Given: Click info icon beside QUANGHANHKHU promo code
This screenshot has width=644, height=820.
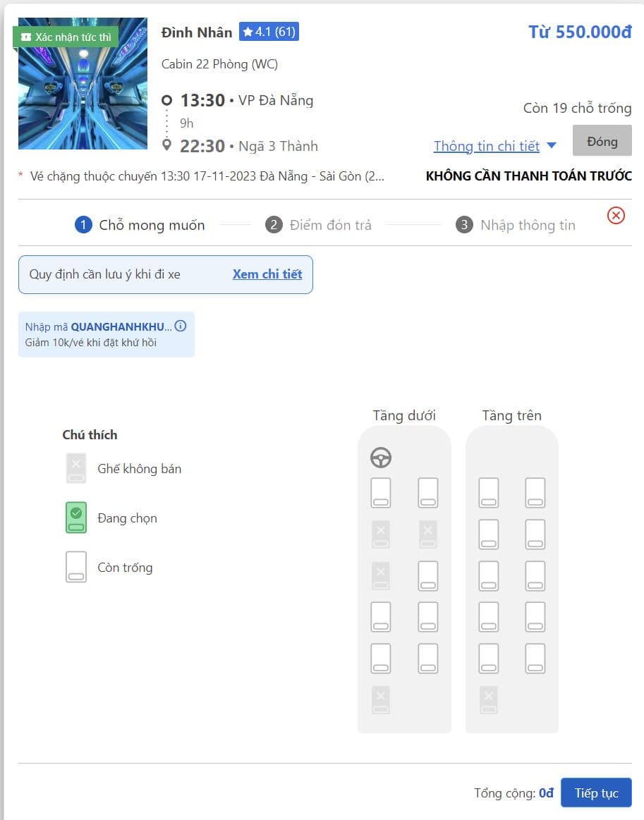Looking at the screenshot, I should 181,326.
